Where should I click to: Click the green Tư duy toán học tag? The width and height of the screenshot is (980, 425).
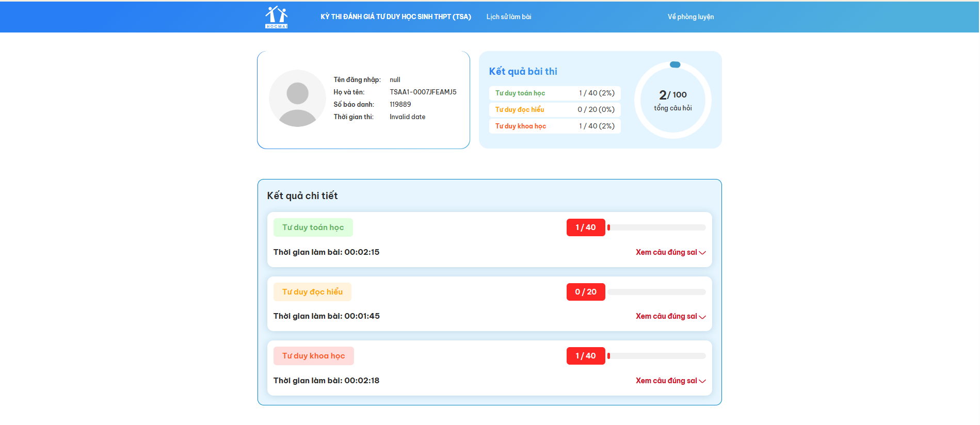[313, 227]
